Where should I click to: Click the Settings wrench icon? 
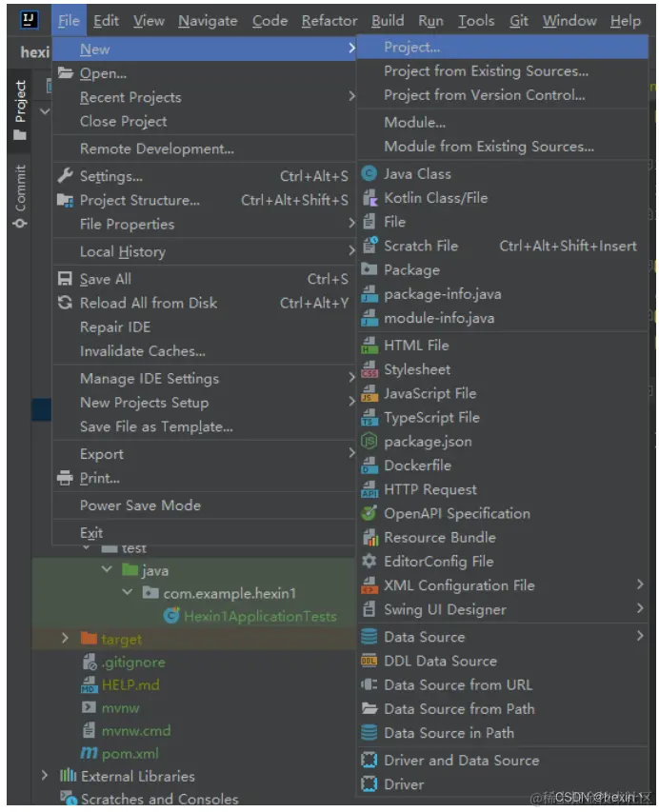(x=65, y=175)
